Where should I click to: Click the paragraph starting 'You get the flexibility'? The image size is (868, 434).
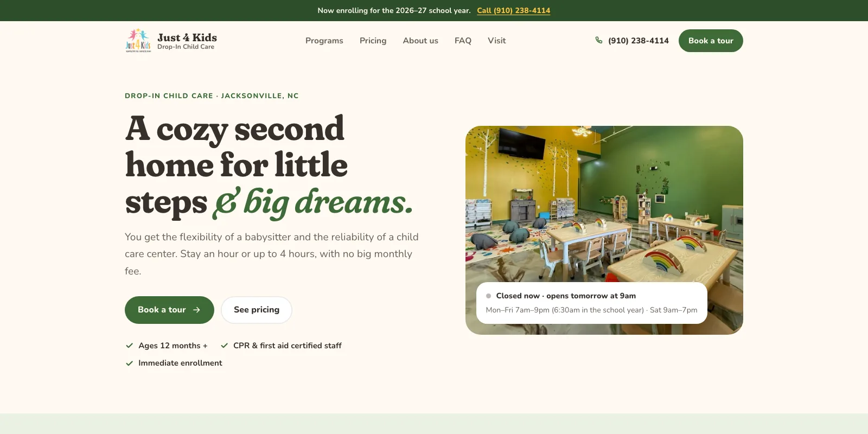pos(272,254)
